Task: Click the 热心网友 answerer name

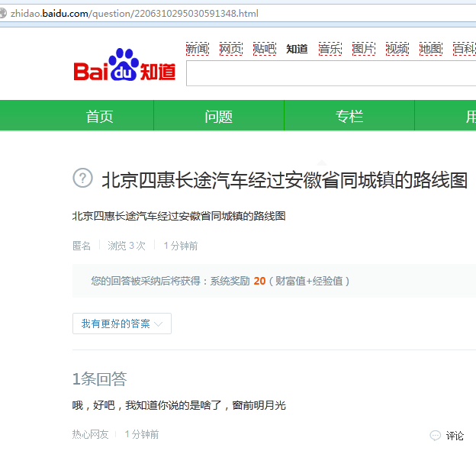Action: 91,434
